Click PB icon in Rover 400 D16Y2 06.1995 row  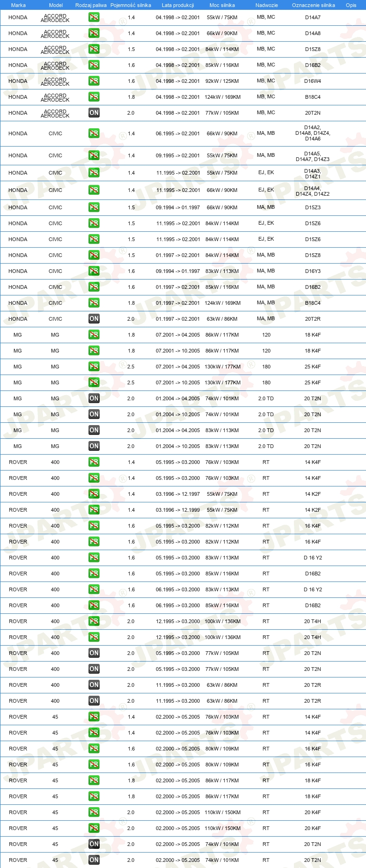(94, 589)
